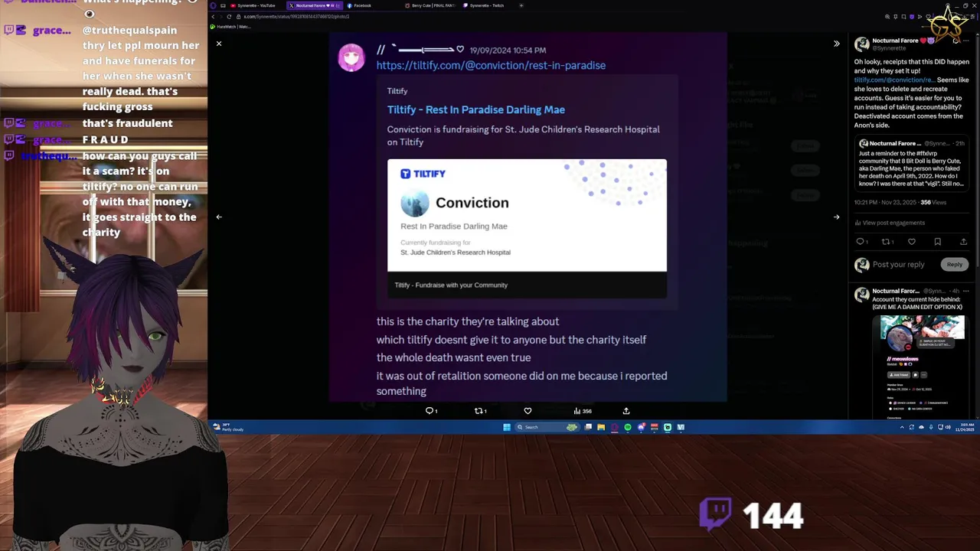980x551 pixels.
Task: Click browser back button
Action: [214, 17]
